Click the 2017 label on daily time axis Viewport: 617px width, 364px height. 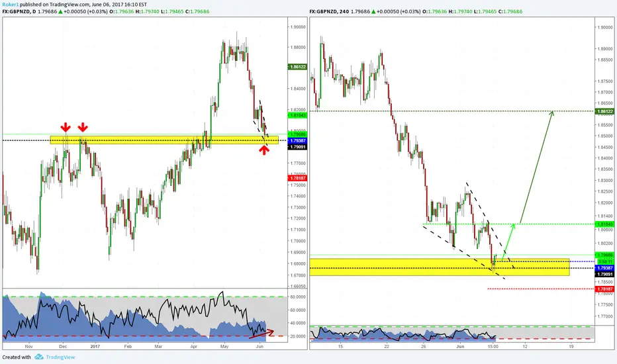(x=95, y=347)
